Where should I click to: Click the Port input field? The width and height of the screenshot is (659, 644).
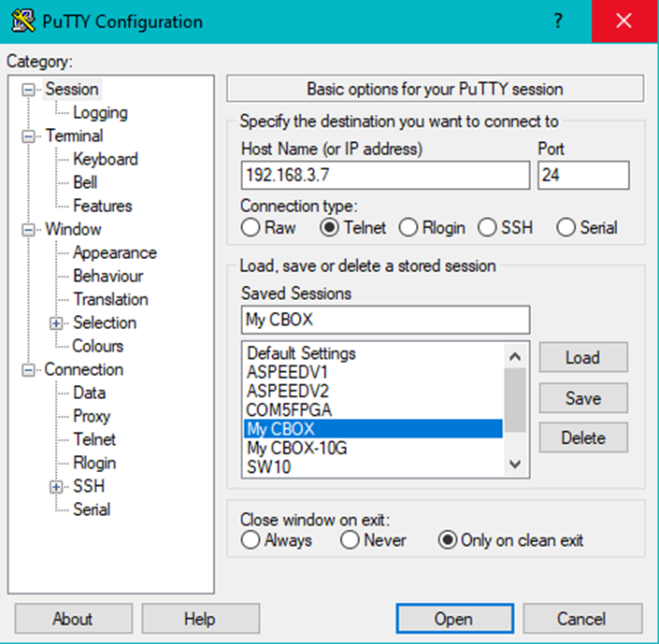pyautogui.click(x=583, y=175)
